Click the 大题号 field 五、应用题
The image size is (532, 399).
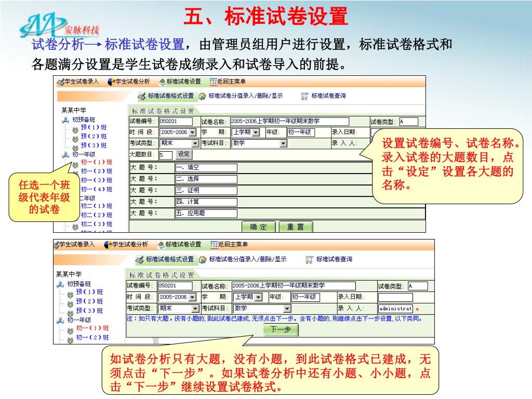(206, 214)
